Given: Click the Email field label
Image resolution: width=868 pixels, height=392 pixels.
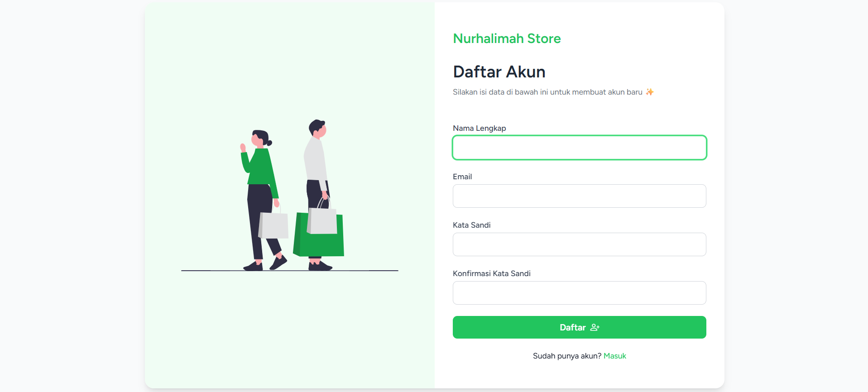Looking at the screenshot, I should point(462,177).
